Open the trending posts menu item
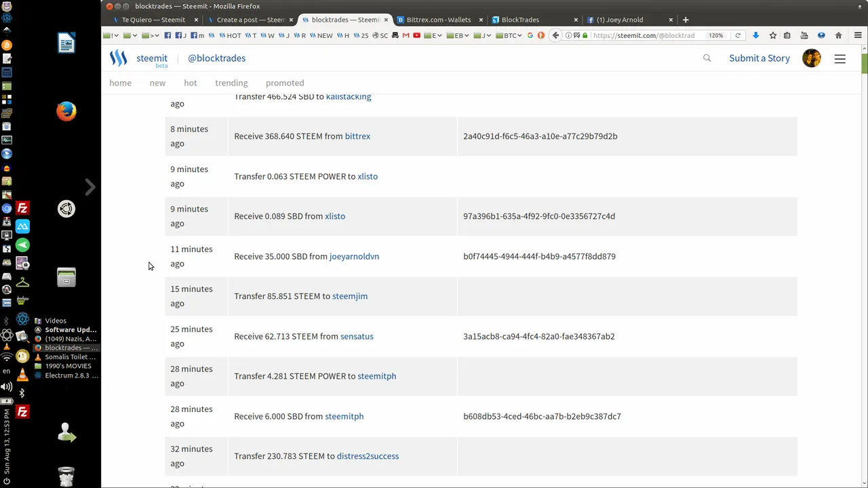 point(231,83)
